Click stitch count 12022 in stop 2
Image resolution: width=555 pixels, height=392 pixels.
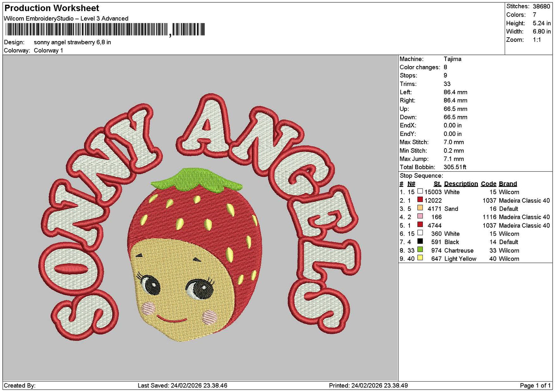[x=433, y=200]
